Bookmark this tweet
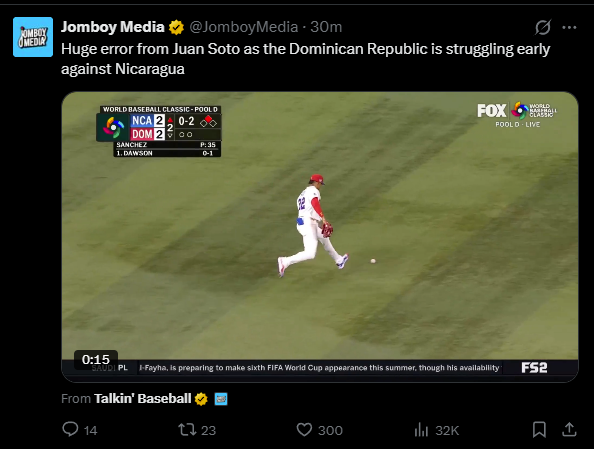This screenshot has width=594, height=449. tap(539, 430)
